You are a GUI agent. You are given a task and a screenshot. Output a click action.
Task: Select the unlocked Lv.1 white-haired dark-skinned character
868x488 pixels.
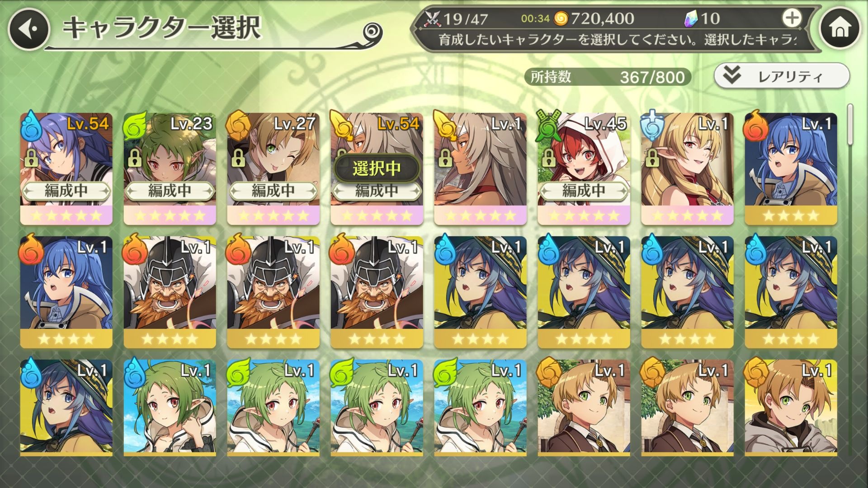tap(480, 169)
